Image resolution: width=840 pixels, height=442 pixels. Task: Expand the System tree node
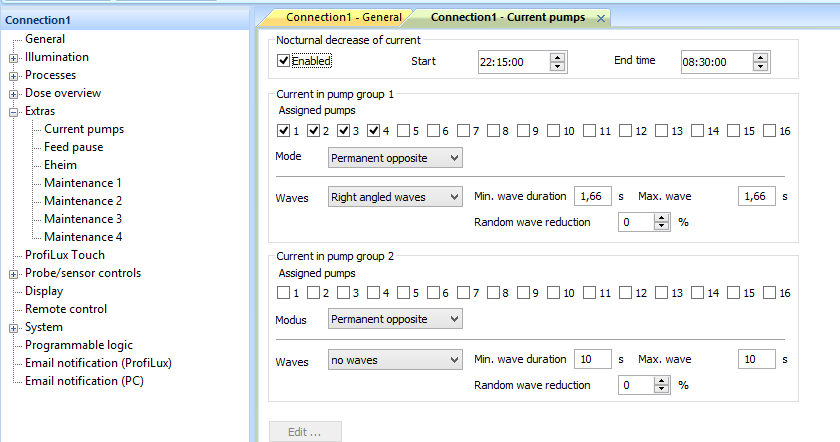[x=14, y=328]
